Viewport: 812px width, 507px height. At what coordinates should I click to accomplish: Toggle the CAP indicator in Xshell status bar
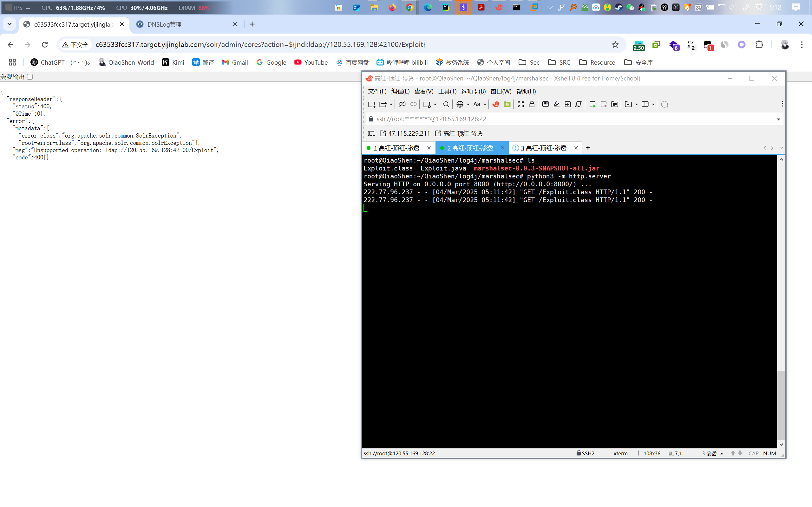coord(753,453)
